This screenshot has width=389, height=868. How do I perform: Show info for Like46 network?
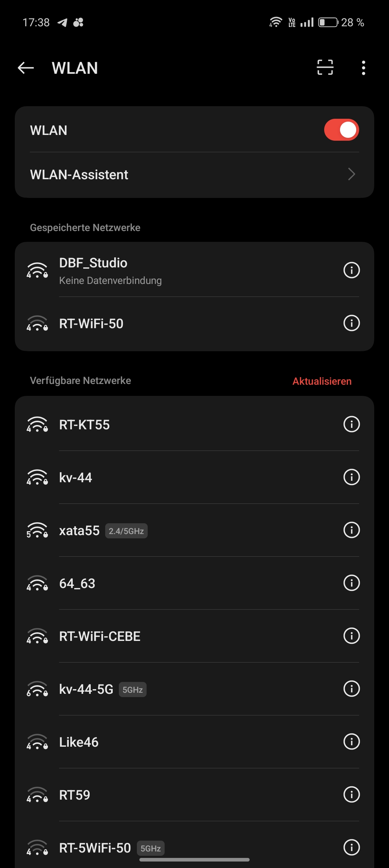(352, 742)
